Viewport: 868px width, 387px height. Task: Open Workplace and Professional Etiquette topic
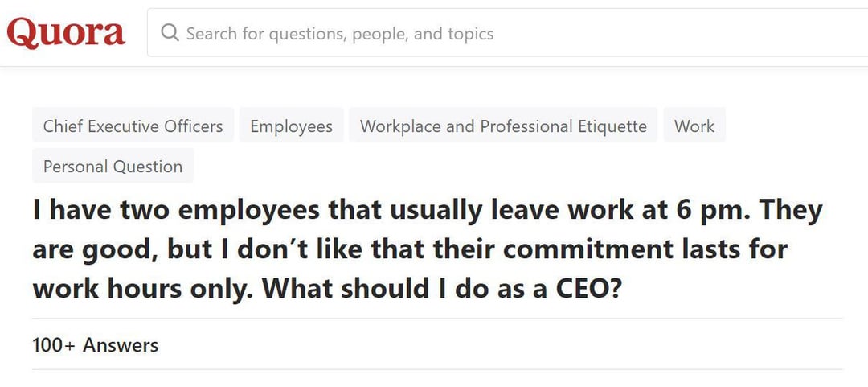tap(503, 126)
